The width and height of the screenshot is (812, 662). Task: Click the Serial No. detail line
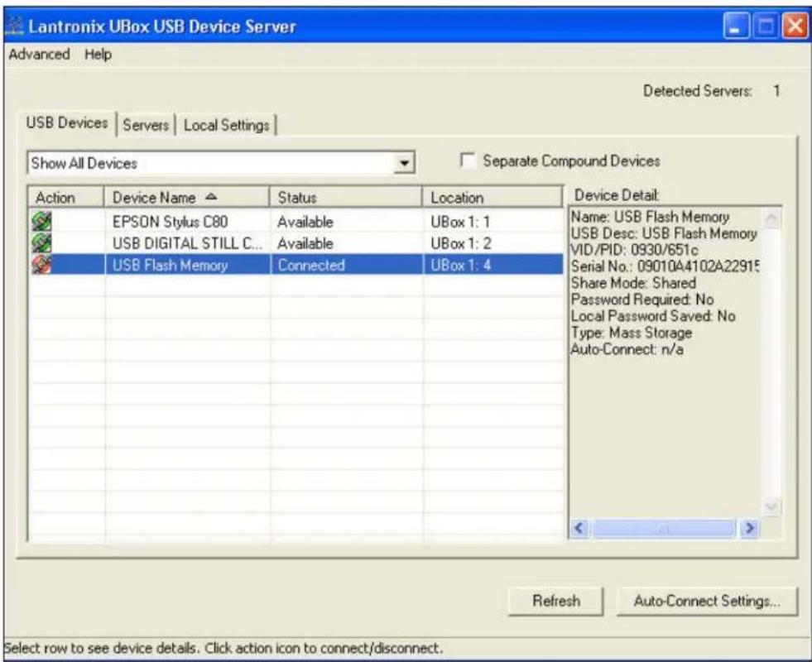tap(665, 266)
